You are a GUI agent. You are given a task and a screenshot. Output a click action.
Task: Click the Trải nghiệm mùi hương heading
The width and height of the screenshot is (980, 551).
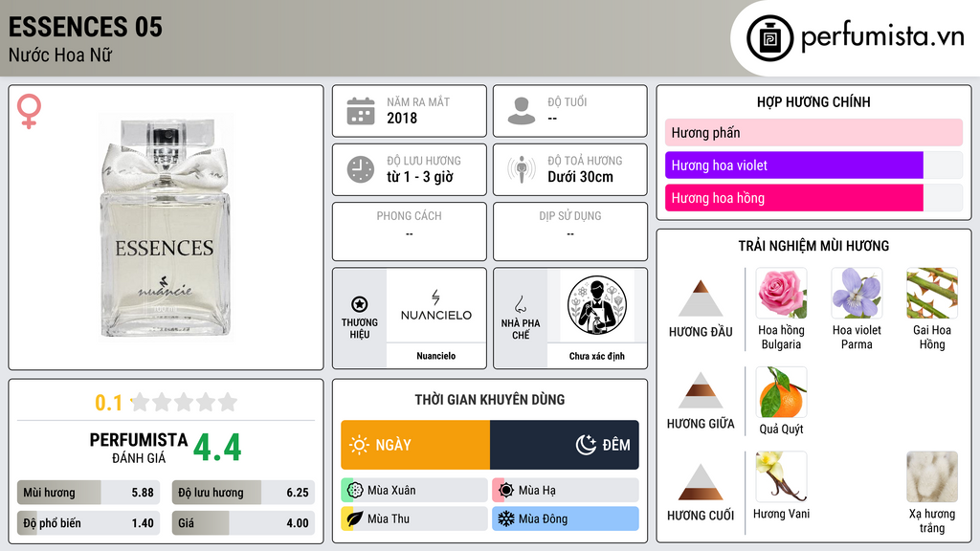813,246
